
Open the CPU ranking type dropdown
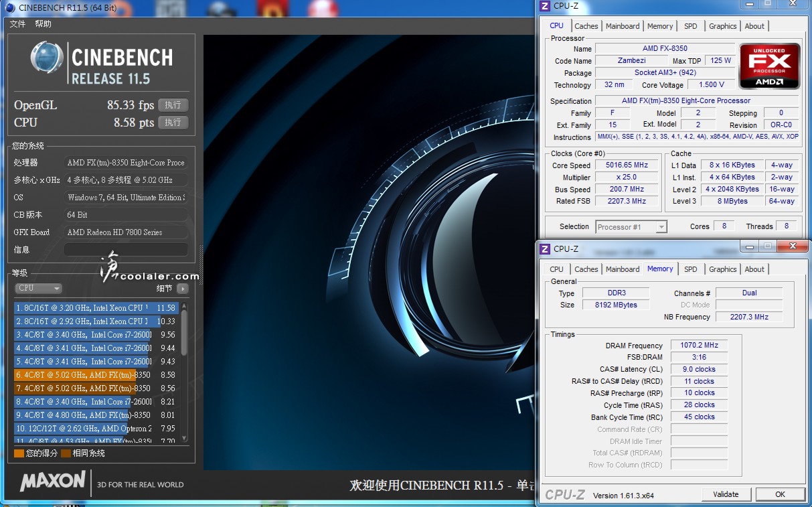(38, 289)
